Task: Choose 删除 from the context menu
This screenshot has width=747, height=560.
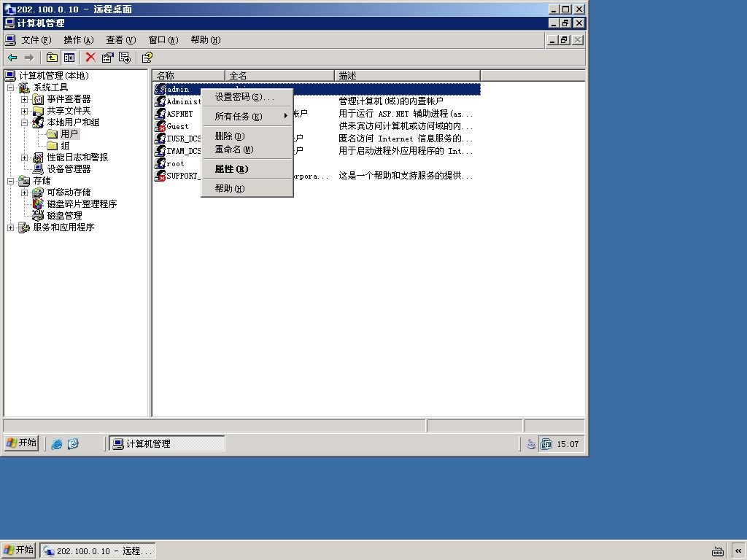Action: tap(247, 136)
